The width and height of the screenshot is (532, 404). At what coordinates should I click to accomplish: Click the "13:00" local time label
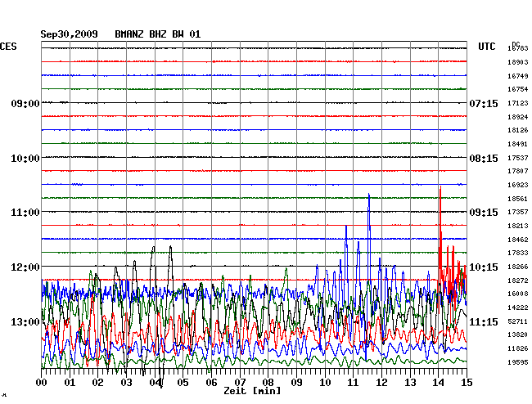(x=25, y=321)
